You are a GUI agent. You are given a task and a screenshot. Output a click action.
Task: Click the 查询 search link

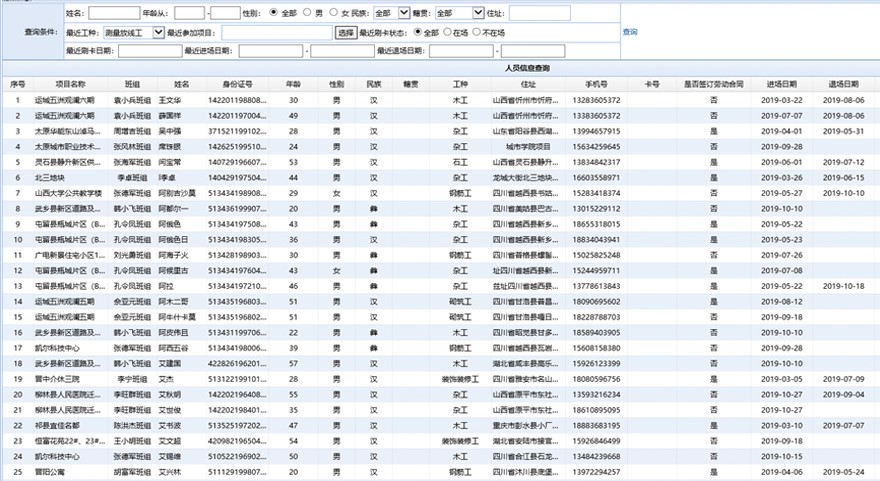tap(629, 33)
